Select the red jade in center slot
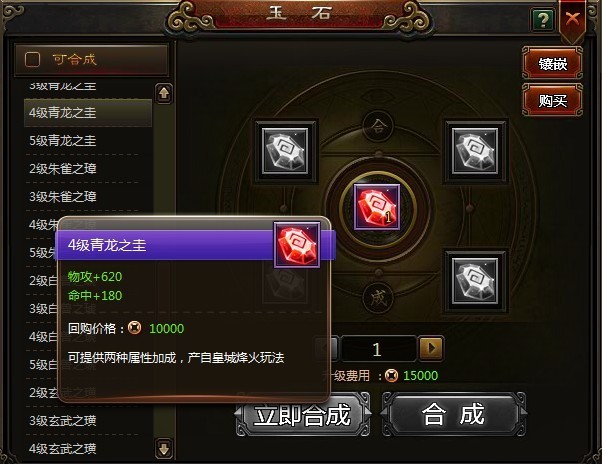This screenshot has width=602, height=464. tap(377, 207)
